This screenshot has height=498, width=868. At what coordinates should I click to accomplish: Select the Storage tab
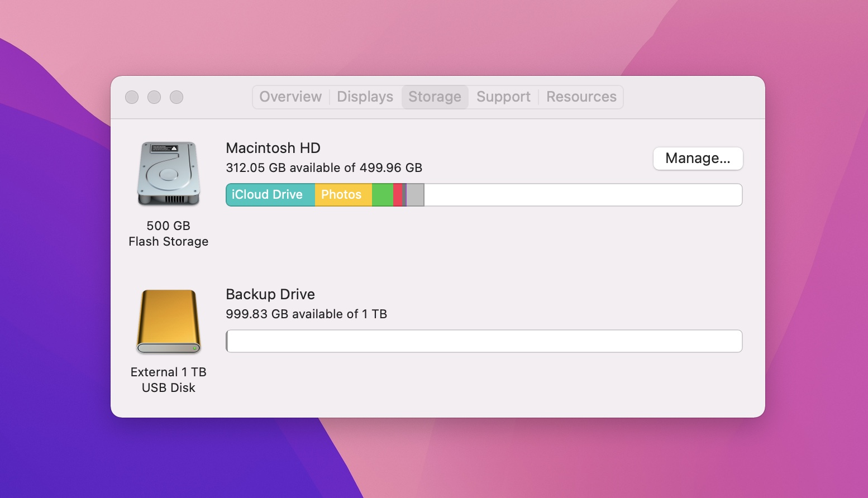tap(435, 97)
